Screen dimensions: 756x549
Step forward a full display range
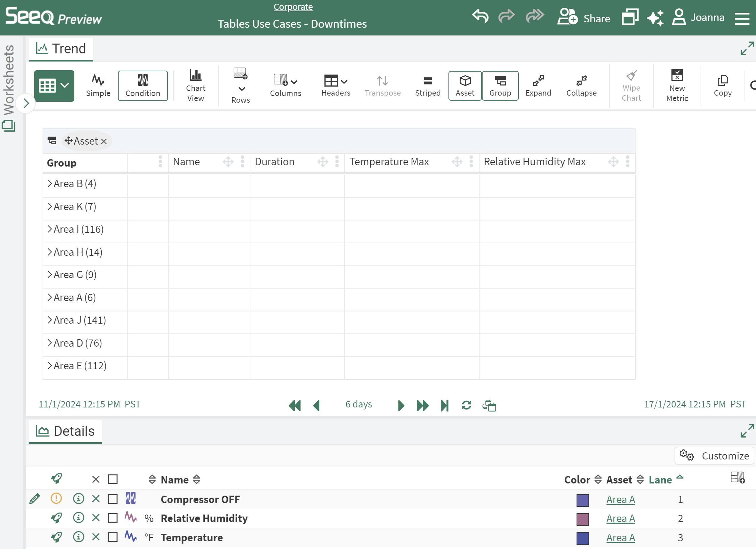click(423, 405)
